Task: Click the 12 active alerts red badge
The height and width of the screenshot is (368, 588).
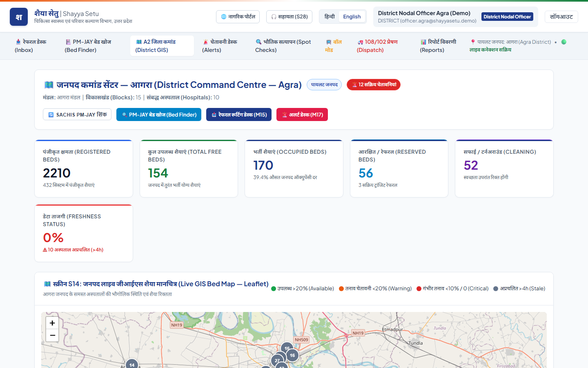Action: tap(374, 85)
